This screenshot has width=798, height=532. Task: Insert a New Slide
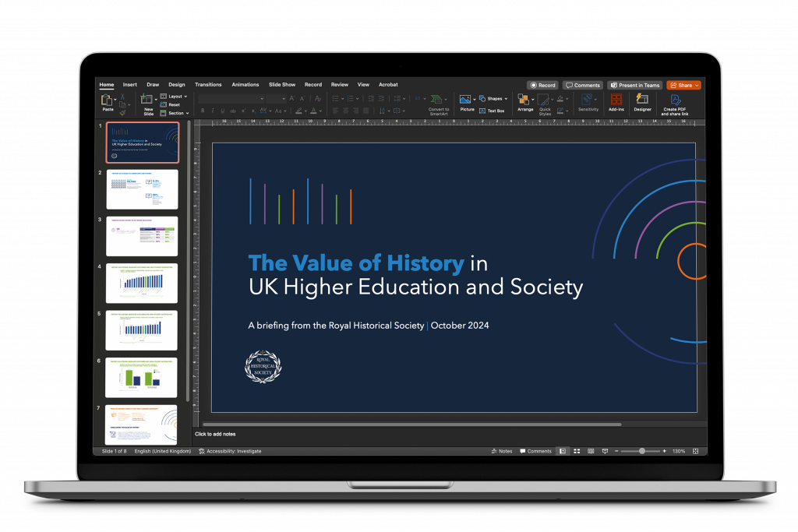click(148, 101)
